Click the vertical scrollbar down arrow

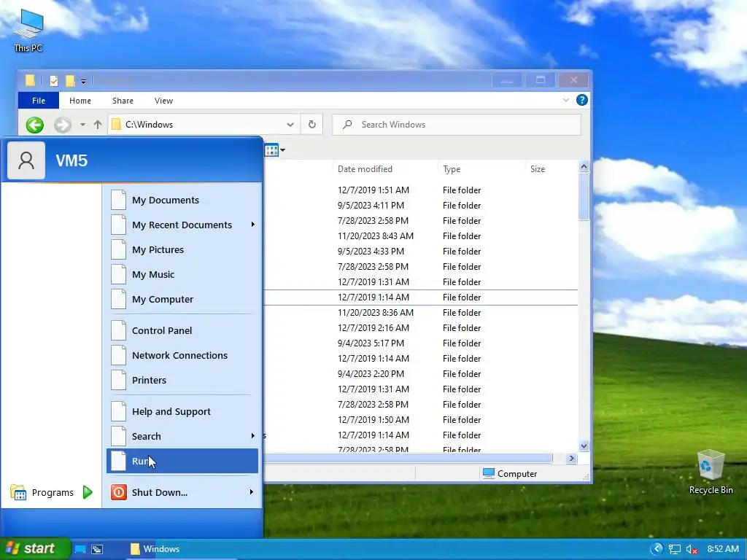tap(584, 446)
